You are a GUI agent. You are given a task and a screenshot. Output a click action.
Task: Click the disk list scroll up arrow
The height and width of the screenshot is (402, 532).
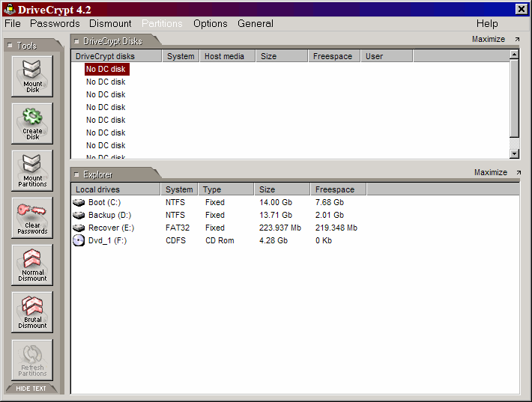click(514, 54)
